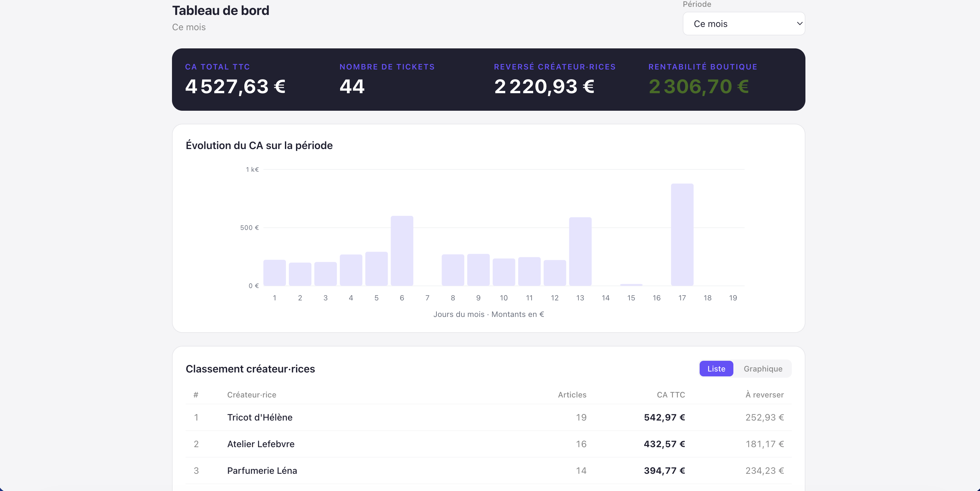Click the CA TTC column header
Image resolution: width=980 pixels, height=491 pixels.
[x=671, y=395]
